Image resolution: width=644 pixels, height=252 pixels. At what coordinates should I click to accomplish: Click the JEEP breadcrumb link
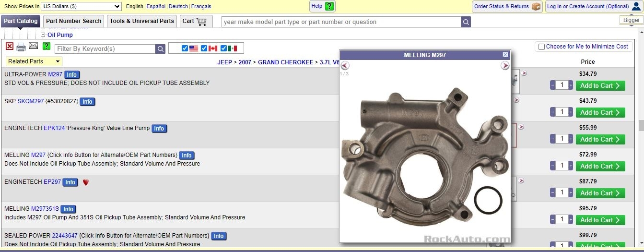[224, 62]
